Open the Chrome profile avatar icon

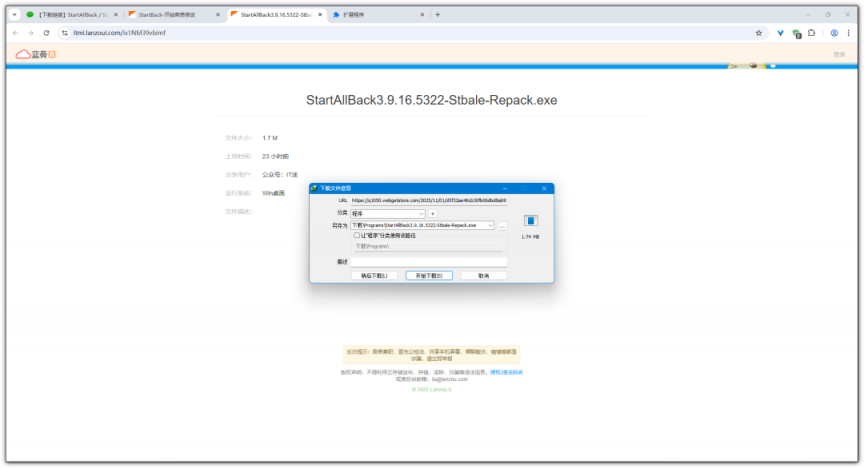(x=834, y=33)
